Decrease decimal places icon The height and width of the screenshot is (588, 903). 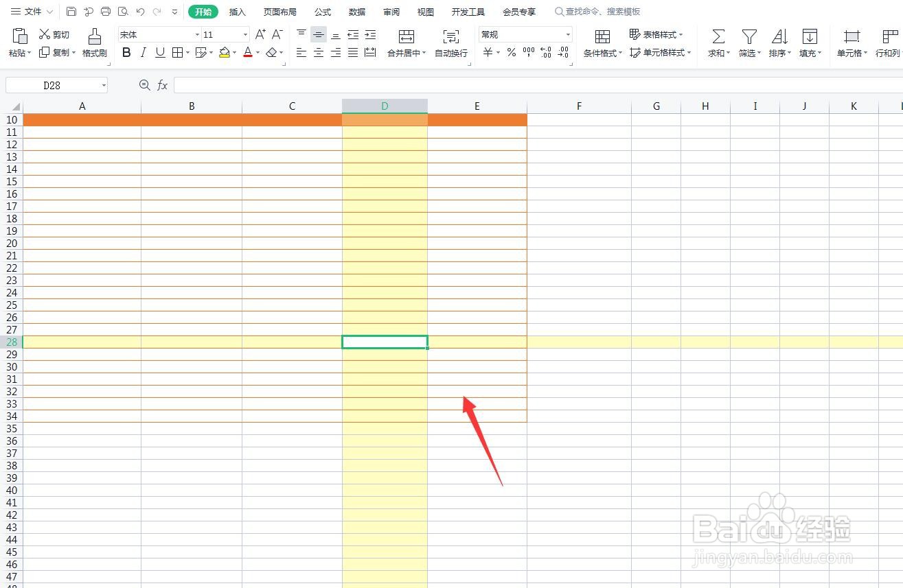[563, 53]
